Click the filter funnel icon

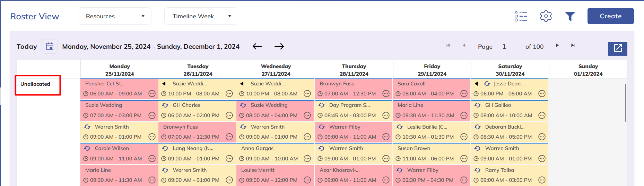tap(570, 16)
